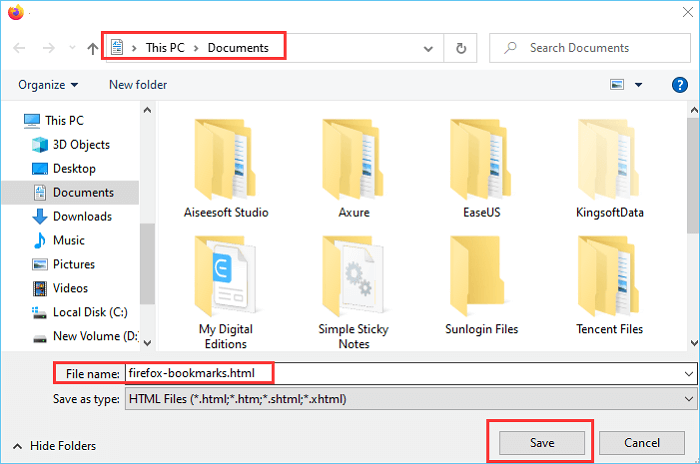Click the Save button

(542, 443)
